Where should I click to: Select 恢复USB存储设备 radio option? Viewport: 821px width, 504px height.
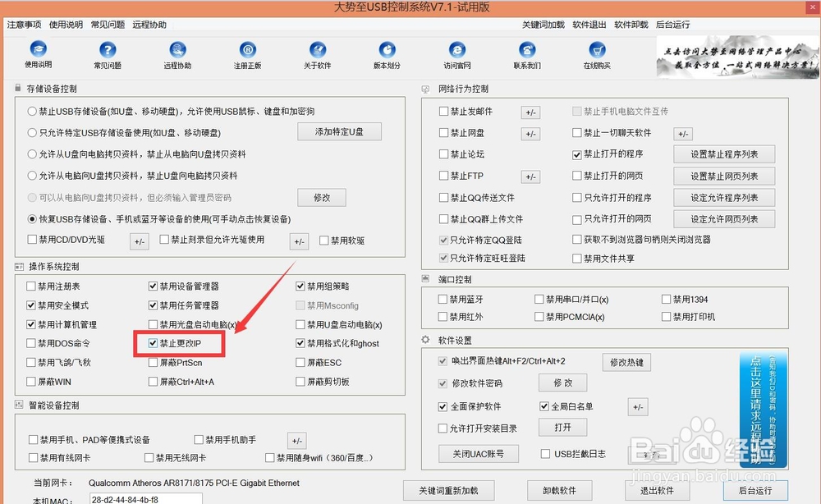(33, 219)
